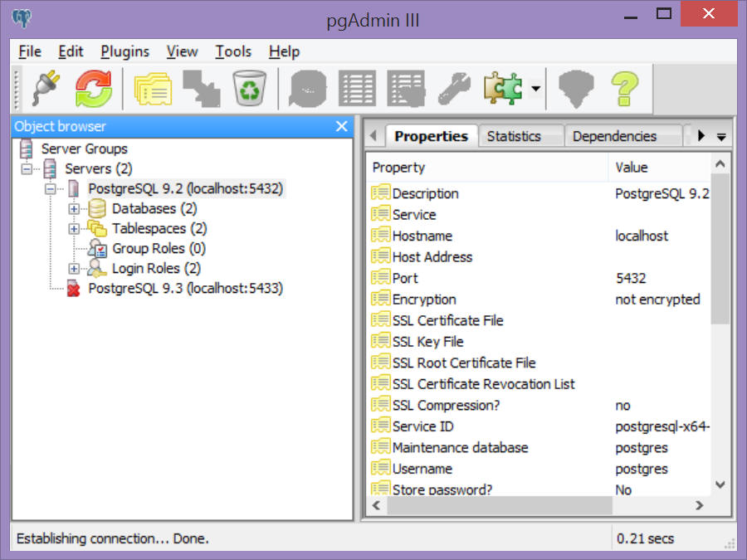747x560 pixels.
Task: Select the Hostname property row
Action: click(x=539, y=236)
